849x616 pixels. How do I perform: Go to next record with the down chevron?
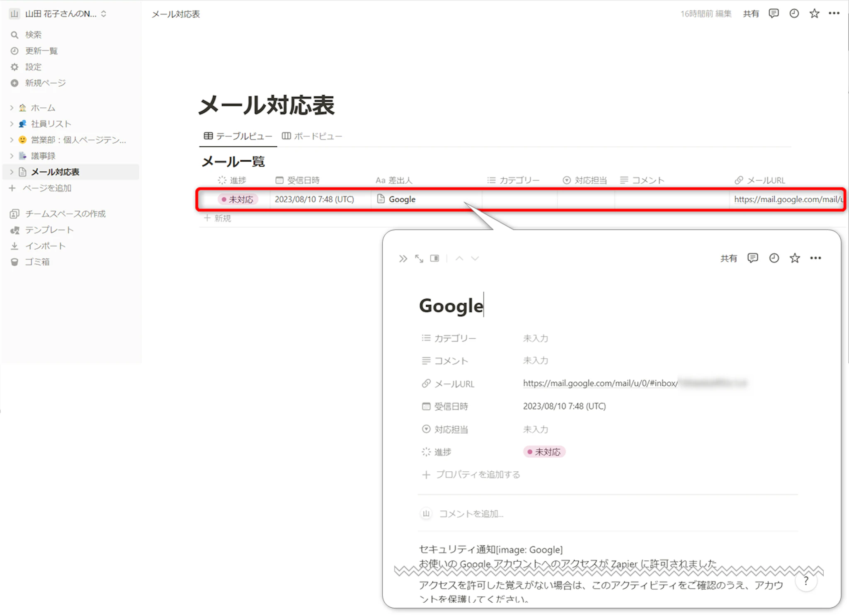pos(475,258)
